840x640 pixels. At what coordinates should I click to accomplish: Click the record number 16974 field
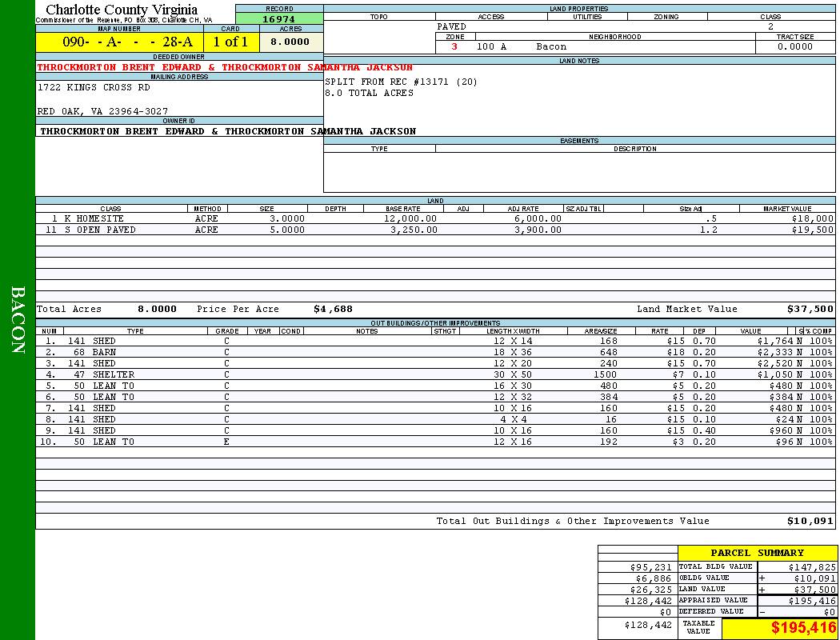pos(278,19)
